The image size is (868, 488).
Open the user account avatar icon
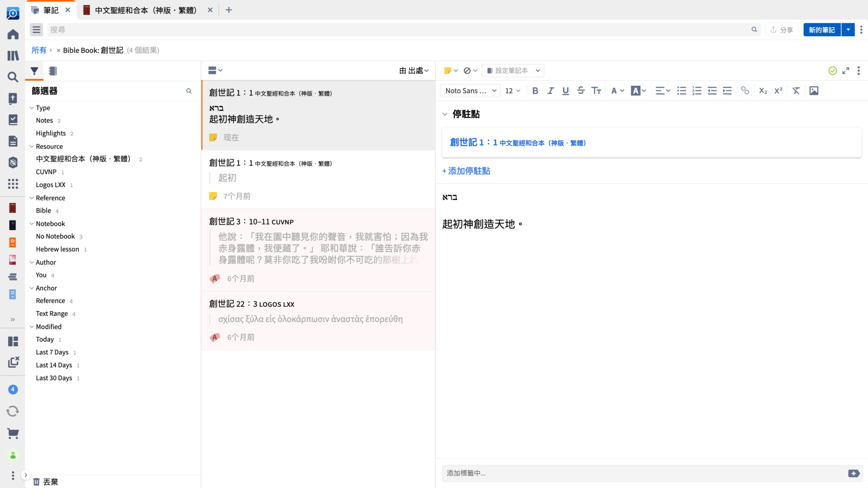click(x=13, y=455)
